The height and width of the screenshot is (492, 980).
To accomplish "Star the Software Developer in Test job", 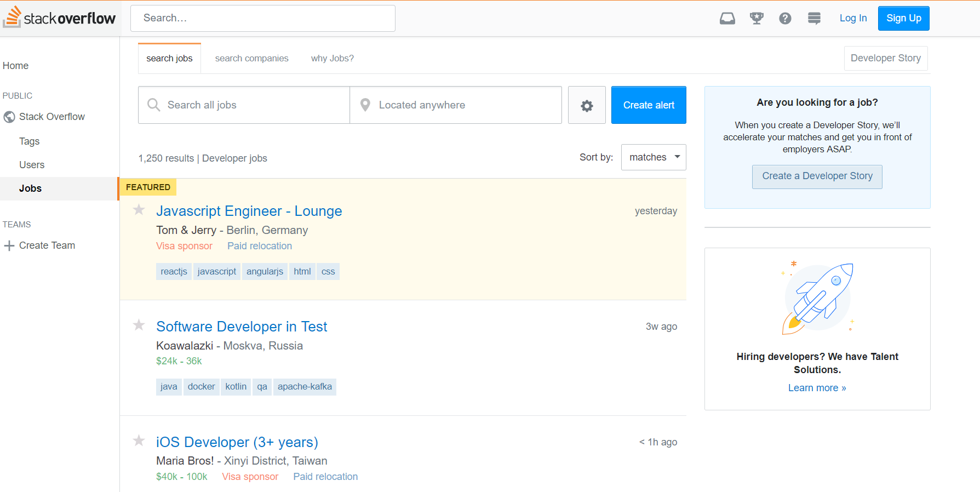I will point(139,325).
